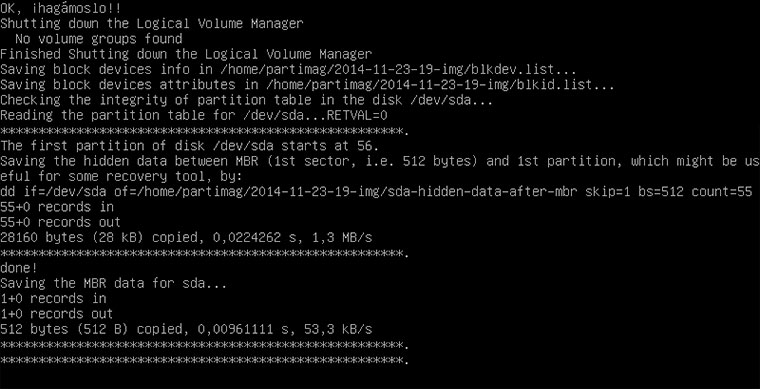Click the sda-hidden-data-after-mbr filename
The image size is (760, 389).
click(x=481, y=192)
